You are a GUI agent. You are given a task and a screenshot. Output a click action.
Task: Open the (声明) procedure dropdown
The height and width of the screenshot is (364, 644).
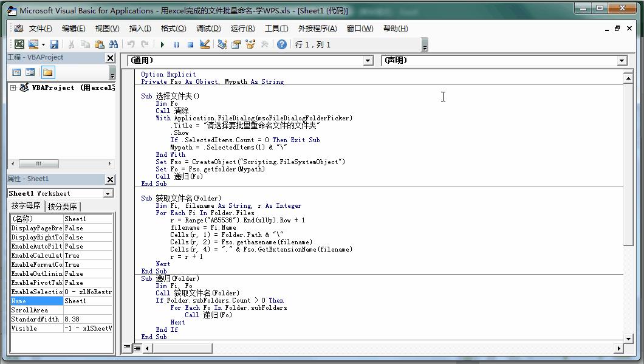622,61
